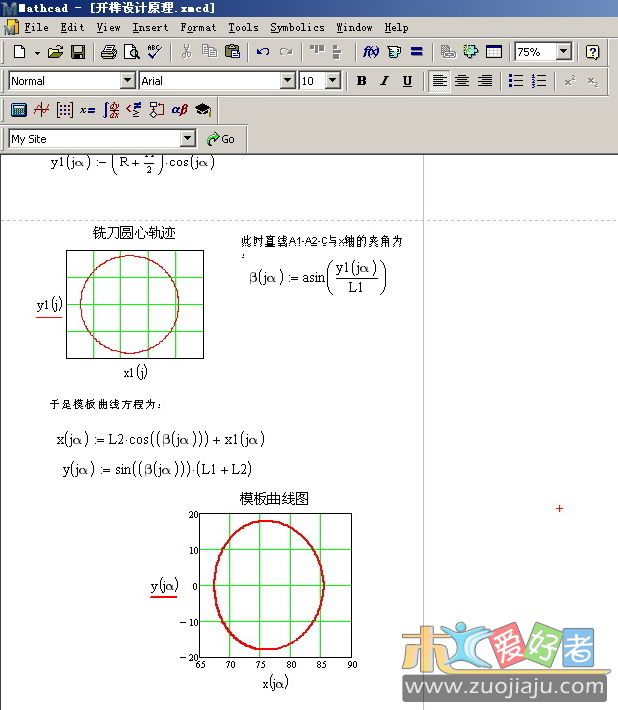This screenshot has width=618, height=710.
Task: Click the β(jα) := asin equation
Action: coord(317,277)
